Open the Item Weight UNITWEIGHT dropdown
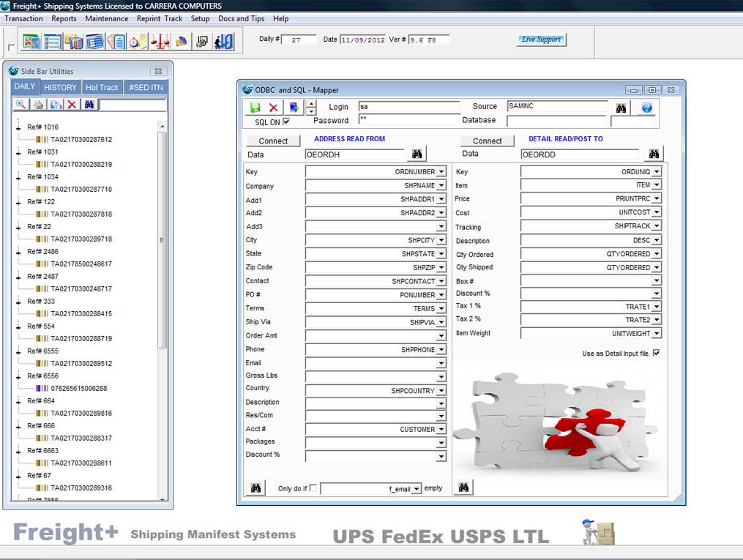This screenshot has width=743, height=560. tap(657, 334)
